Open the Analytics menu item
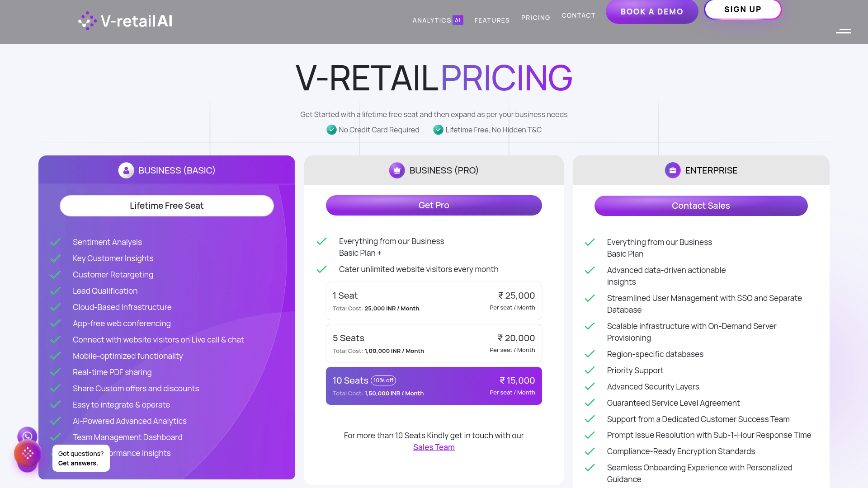 pos(432,20)
